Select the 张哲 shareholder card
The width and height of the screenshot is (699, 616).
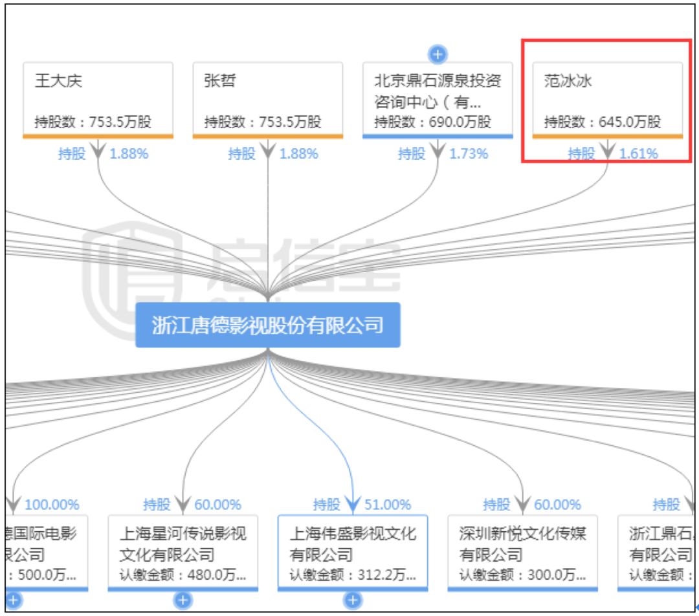click(x=268, y=100)
